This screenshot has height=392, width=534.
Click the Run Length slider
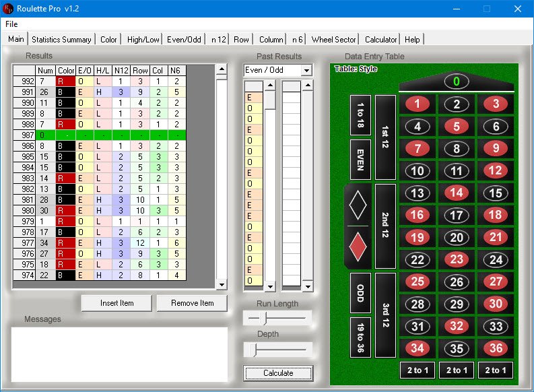pyautogui.click(x=277, y=319)
